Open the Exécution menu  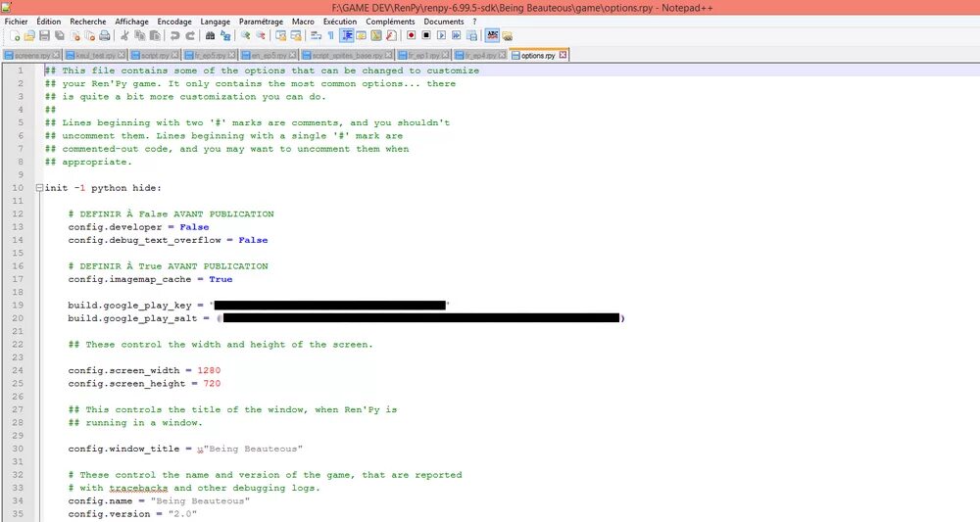click(x=340, y=22)
